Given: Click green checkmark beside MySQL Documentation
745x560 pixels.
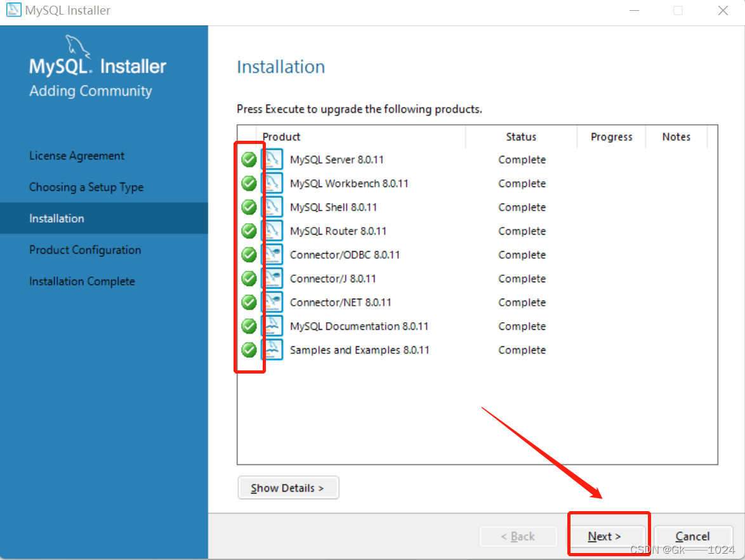Looking at the screenshot, I should (249, 326).
